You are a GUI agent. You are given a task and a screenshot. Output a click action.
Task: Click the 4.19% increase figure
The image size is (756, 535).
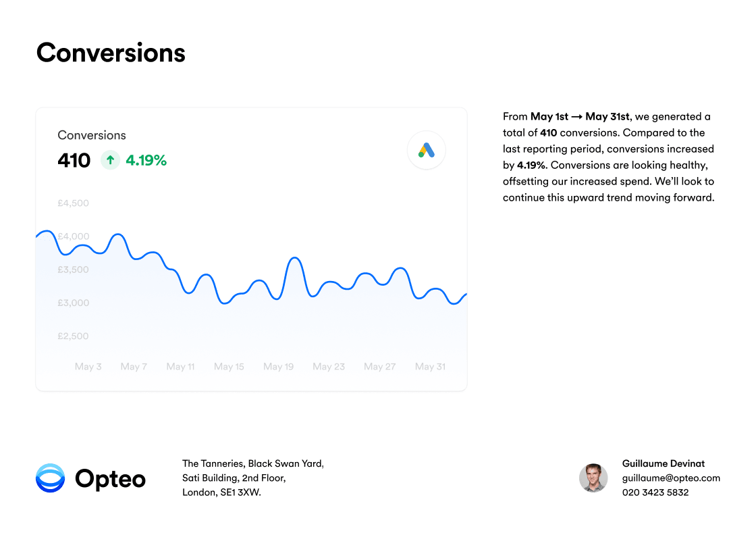[146, 160]
